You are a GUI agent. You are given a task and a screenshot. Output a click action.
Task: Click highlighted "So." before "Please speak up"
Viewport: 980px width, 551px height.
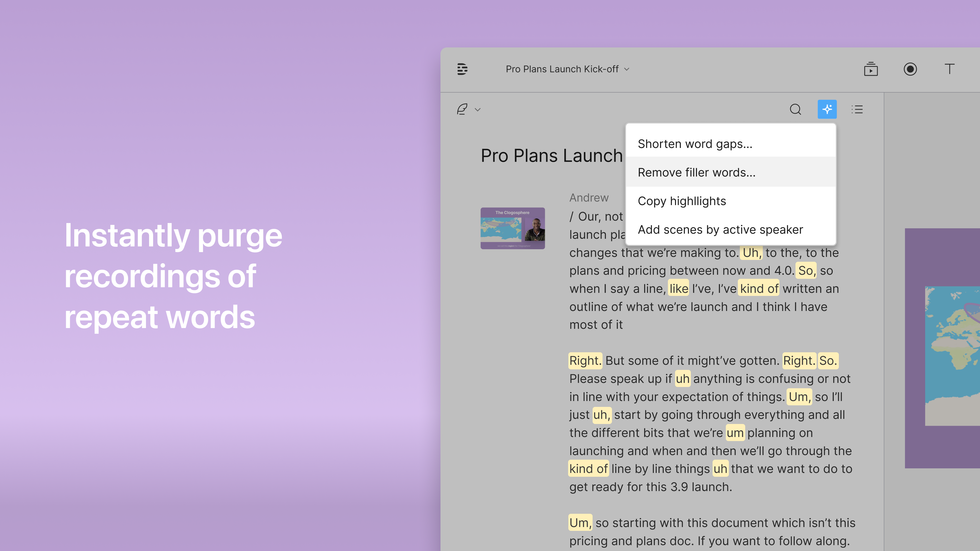tap(828, 360)
